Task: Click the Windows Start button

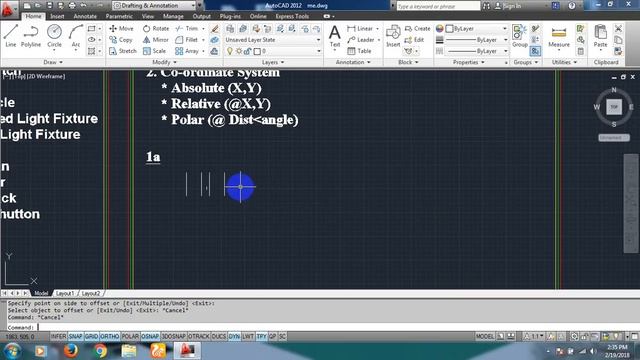Action: (x=12, y=350)
